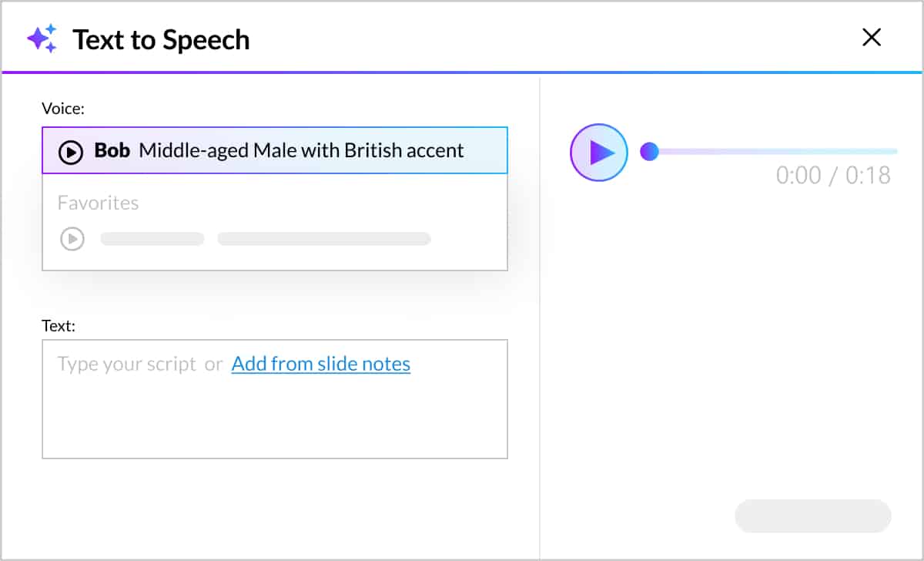The height and width of the screenshot is (561, 924).
Task: Click the play icon under Favorites
Action: click(72, 239)
